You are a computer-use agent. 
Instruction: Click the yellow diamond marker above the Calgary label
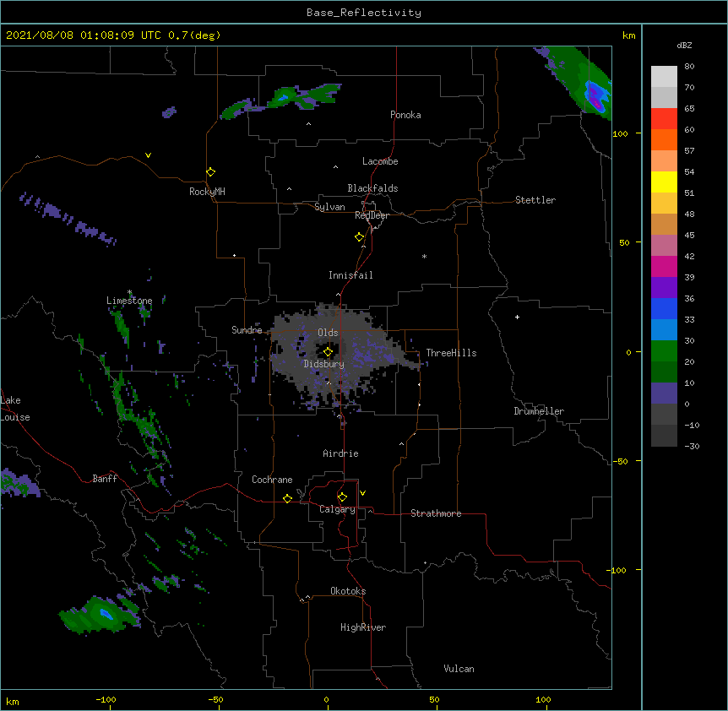(342, 497)
